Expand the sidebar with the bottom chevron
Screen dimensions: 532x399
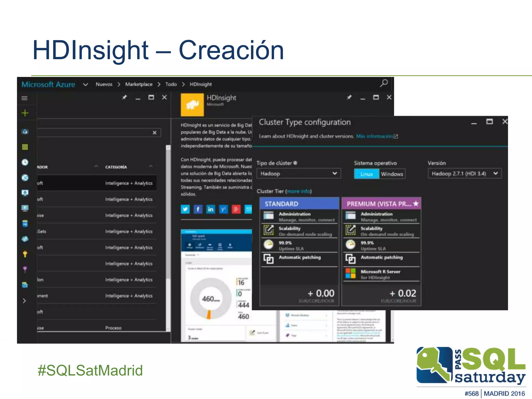[x=24, y=301]
